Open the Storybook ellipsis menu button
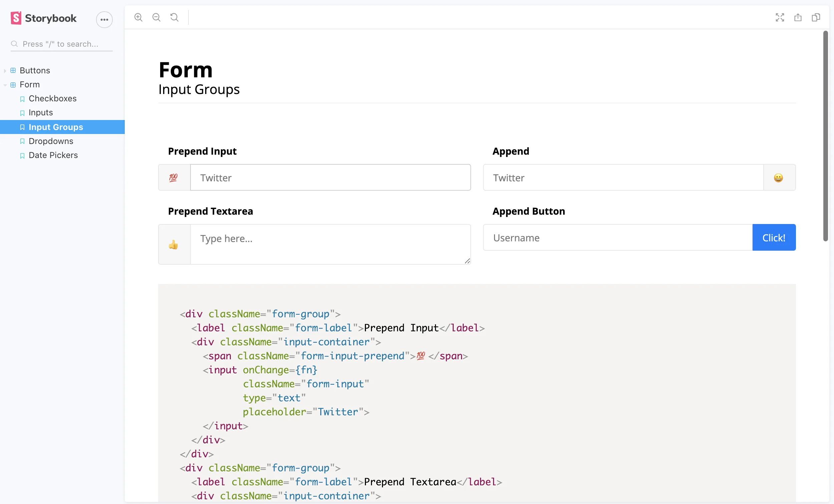834x504 pixels. [x=104, y=20]
